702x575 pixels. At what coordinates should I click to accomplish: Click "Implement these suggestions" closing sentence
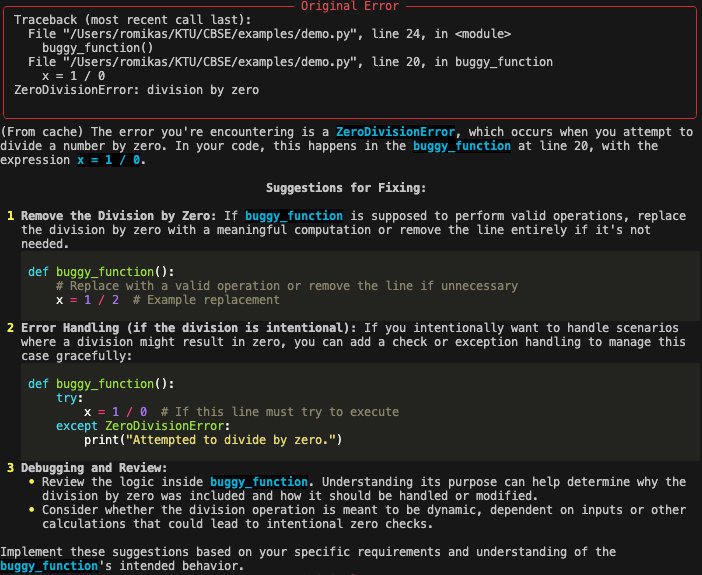click(308, 559)
